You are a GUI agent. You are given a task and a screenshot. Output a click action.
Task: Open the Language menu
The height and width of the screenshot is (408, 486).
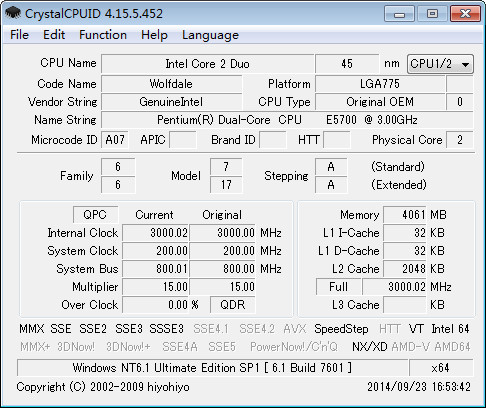click(x=210, y=35)
